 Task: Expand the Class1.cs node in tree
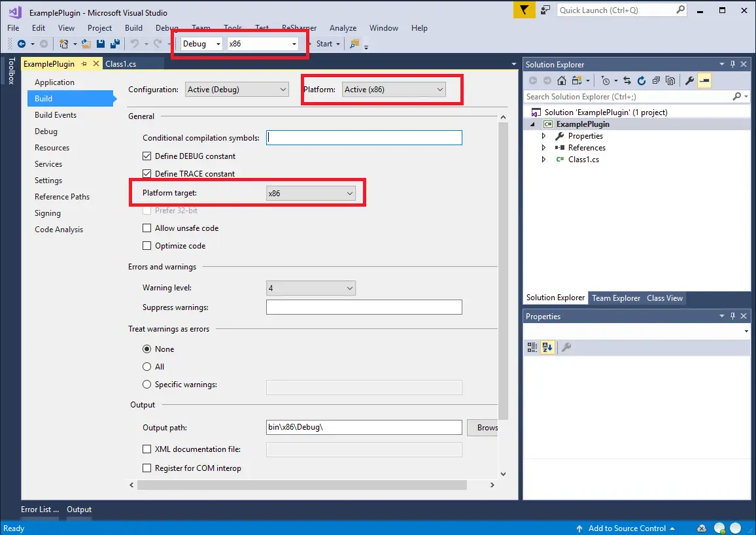544,160
